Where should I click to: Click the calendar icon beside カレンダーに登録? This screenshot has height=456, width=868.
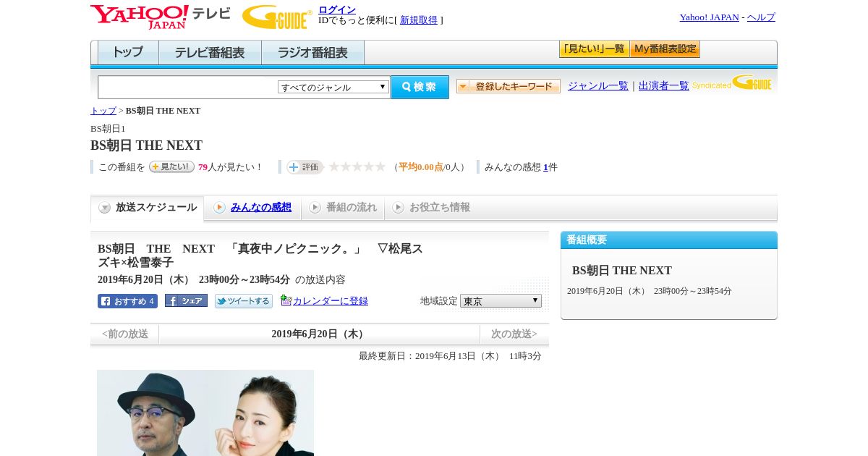tap(286, 300)
